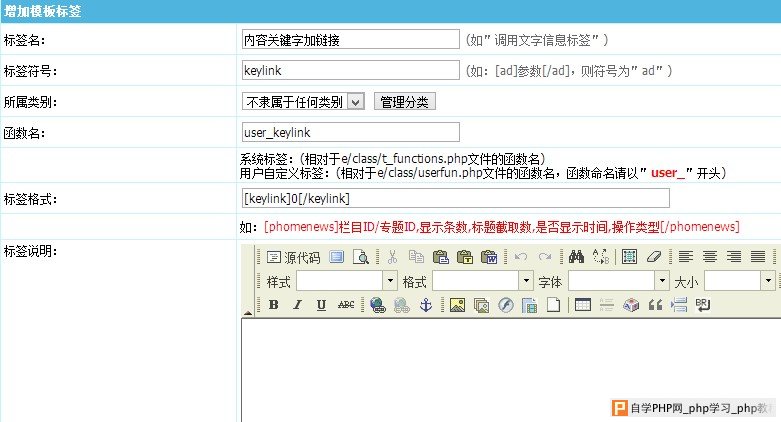Click the Find binoculars icon
The width and height of the screenshot is (781, 422).
[576, 257]
